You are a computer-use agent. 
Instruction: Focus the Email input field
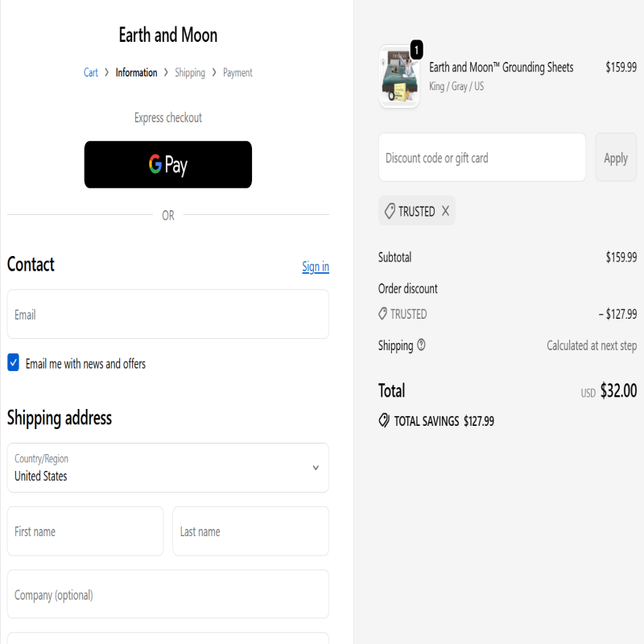click(x=167, y=314)
